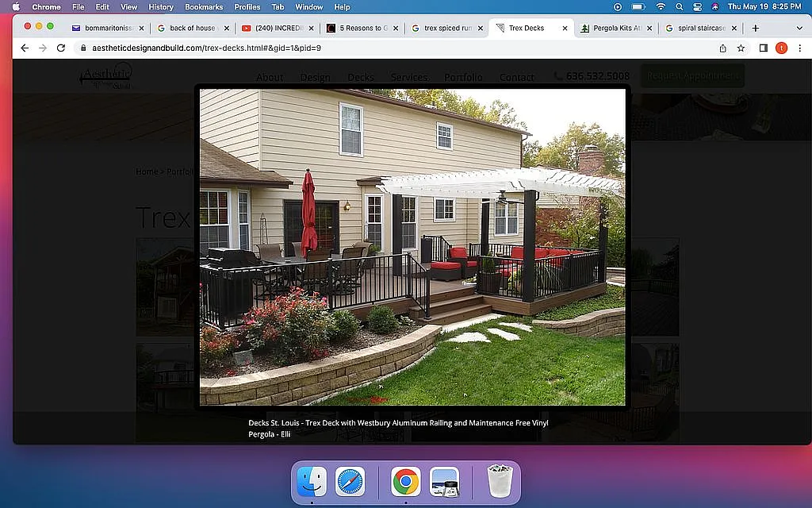Click the Services navigation link
Viewport: 812px width, 508px height.
409,77
